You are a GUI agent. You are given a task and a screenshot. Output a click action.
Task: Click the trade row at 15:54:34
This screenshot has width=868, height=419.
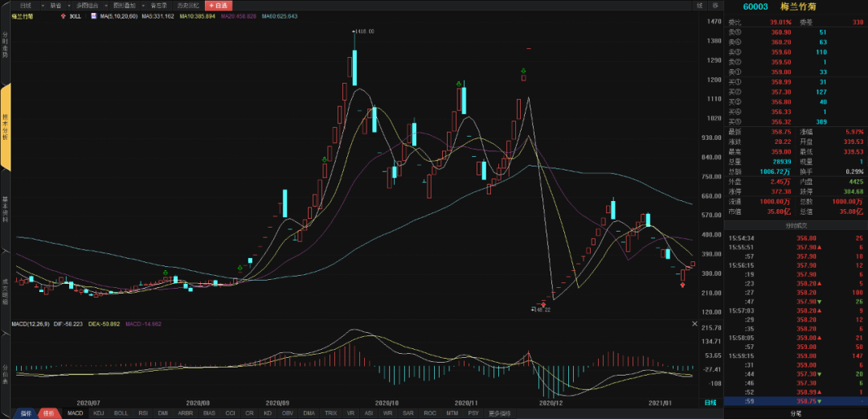[x=796, y=237]
